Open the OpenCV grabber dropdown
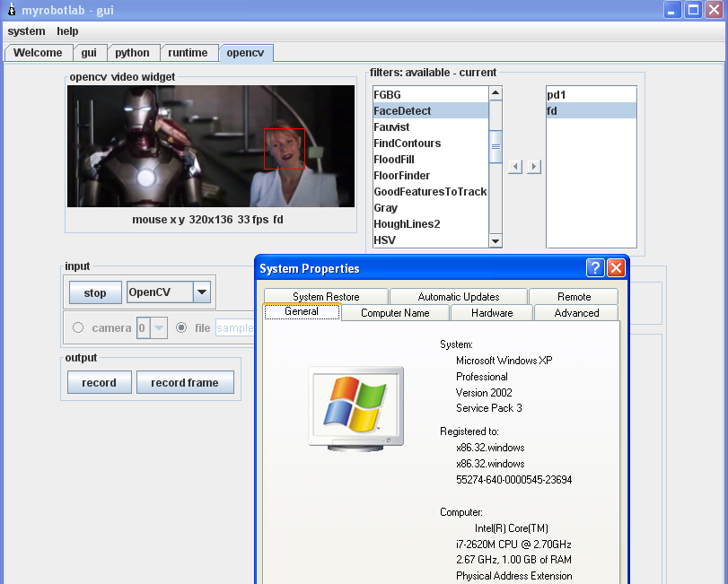728x584 pixels. [x=201, y=292]
